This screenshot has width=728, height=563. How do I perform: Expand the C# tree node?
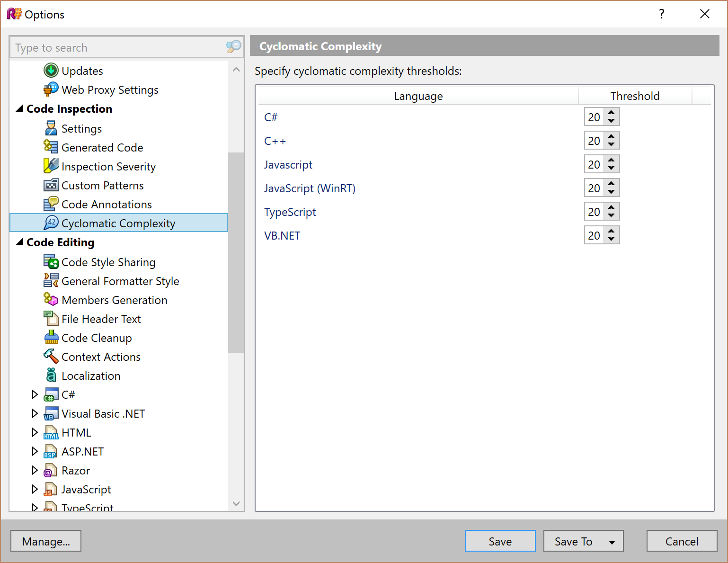[x=35, y=394]
